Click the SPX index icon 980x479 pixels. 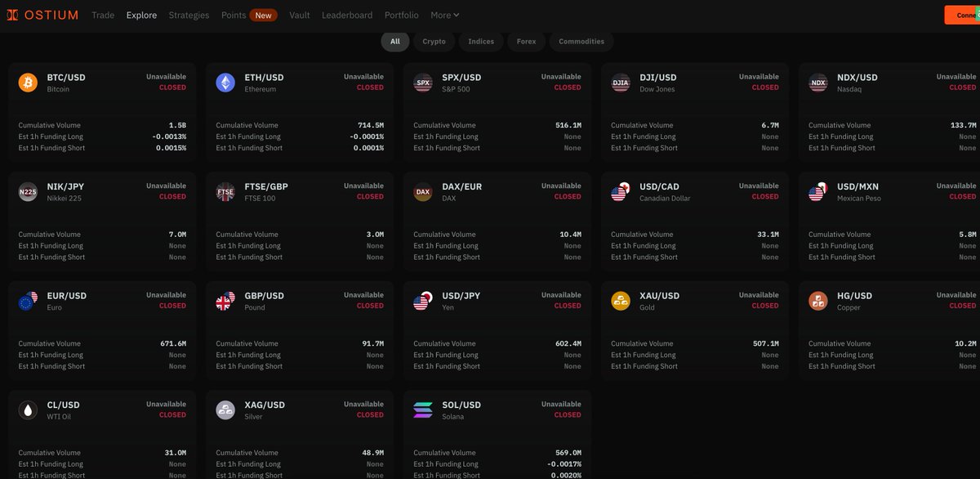point(423,83)
